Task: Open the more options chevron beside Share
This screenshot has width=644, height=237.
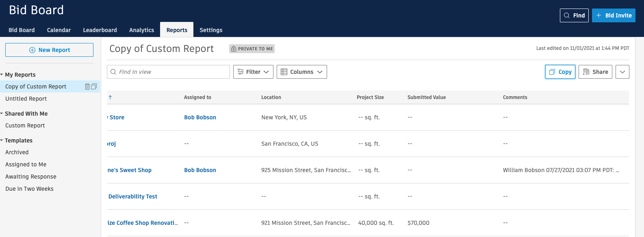Action: pyautogui.click(x=622, y=72)
